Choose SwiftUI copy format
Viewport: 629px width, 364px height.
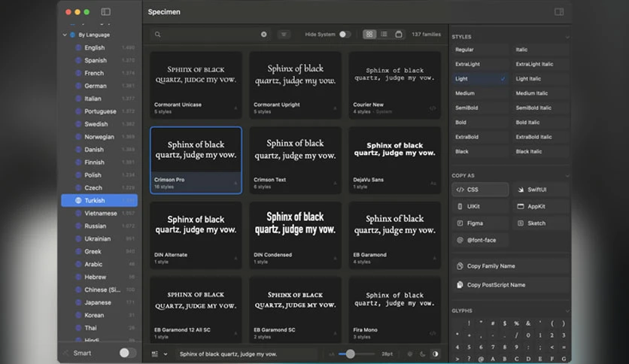click(540, 190)
